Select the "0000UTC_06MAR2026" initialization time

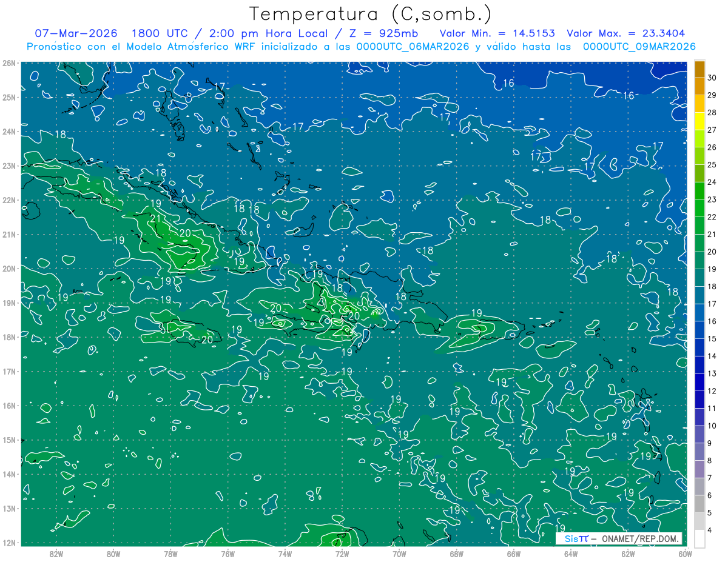tap(413, 47)
